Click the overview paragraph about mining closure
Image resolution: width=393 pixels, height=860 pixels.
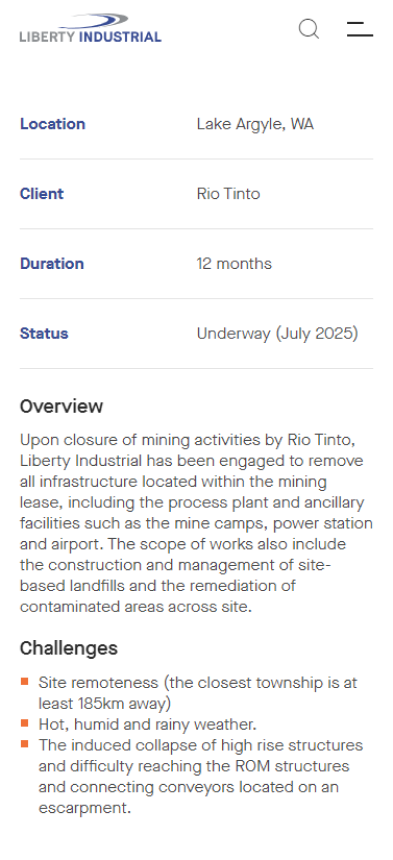(x=196, y=523)
